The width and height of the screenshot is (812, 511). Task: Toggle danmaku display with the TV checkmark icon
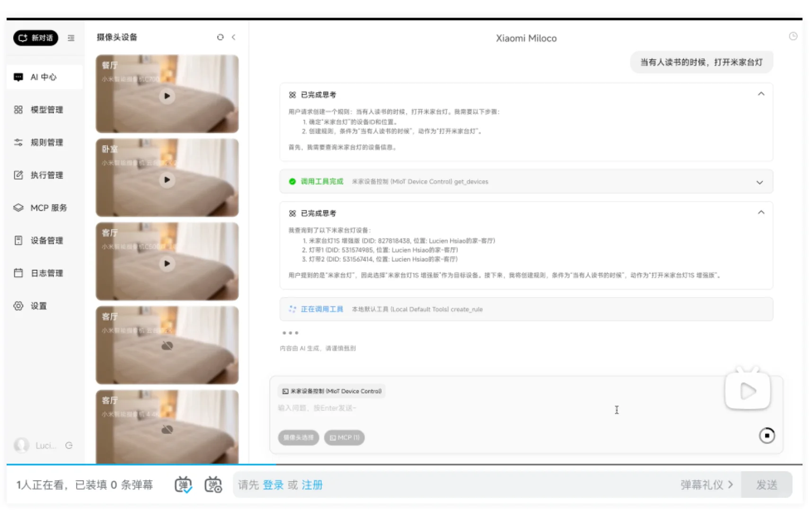[x=183, y=484]
